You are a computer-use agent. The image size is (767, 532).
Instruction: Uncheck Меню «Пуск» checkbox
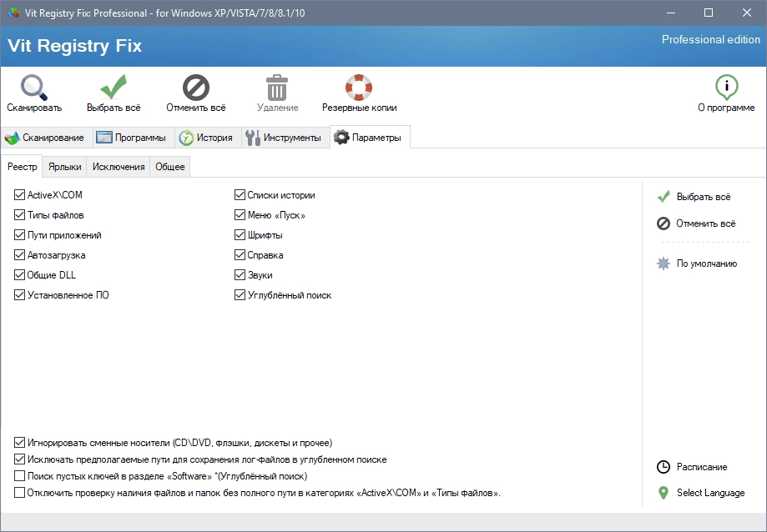click(x=240, y=215)
